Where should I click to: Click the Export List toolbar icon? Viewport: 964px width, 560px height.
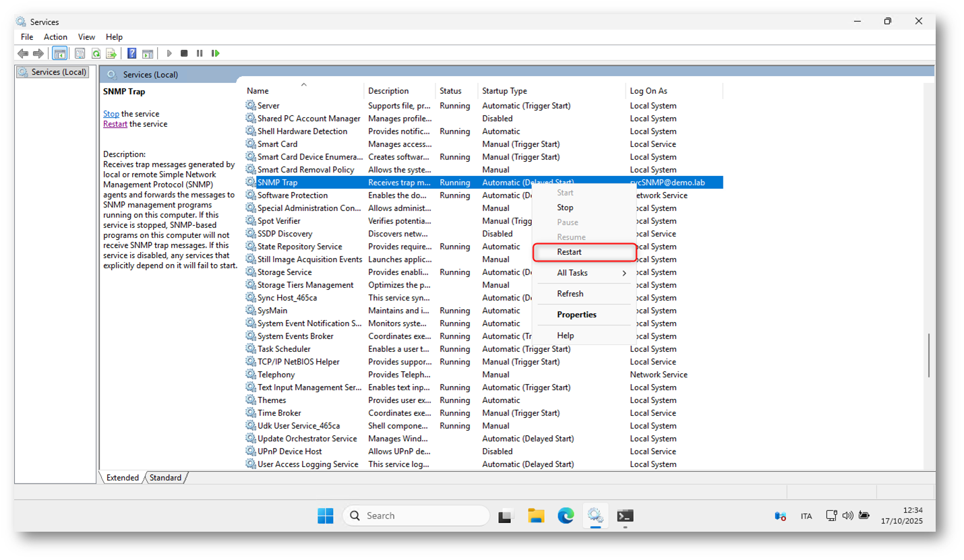111,53
